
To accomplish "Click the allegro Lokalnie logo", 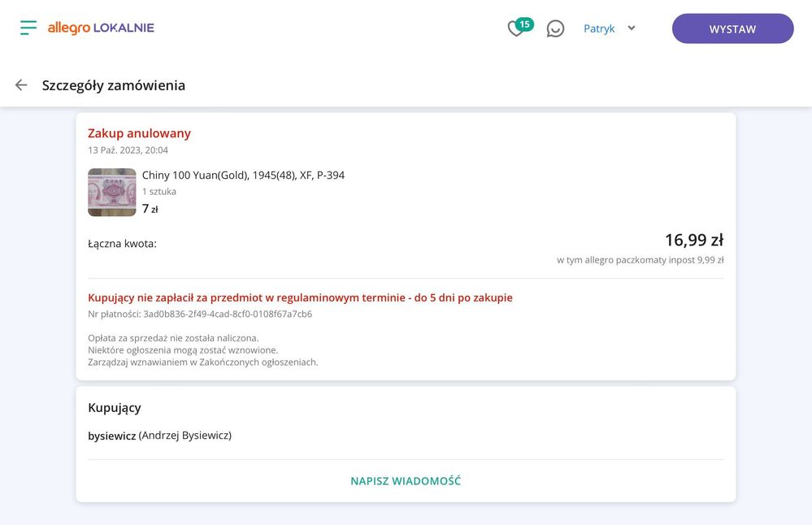I will point(101,28).
